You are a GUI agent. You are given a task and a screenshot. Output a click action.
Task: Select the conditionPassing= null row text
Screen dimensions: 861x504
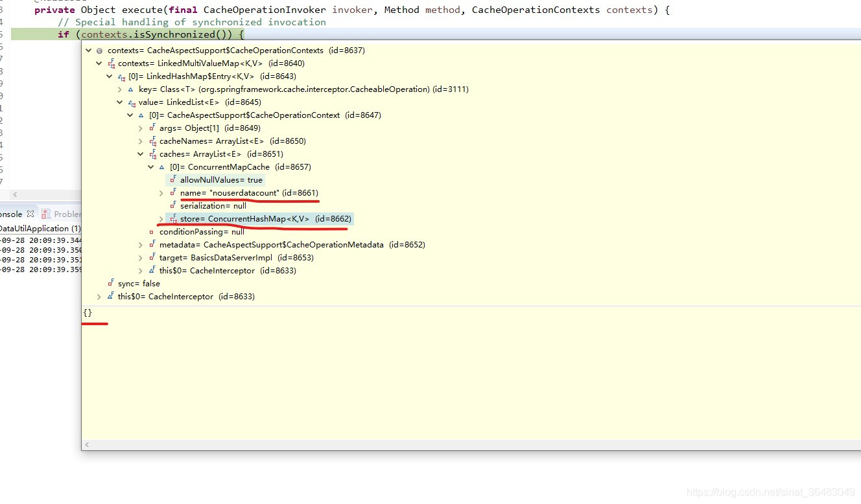pyautogui.click(x=202, y=232)
